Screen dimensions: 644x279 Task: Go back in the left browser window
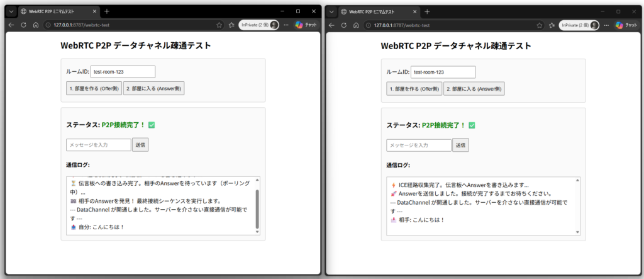tap(11, 25)
